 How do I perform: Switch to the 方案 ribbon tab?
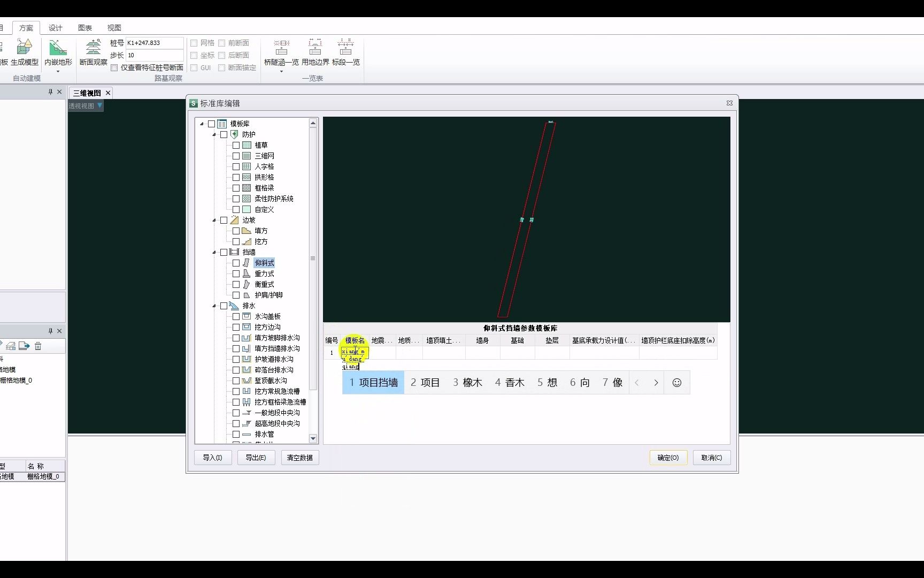pyautogui.click(x=26, y=28)
